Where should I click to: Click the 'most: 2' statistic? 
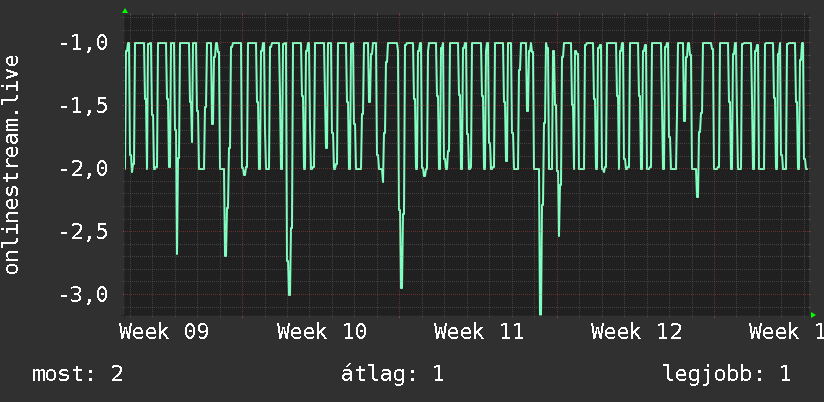click(78, 374)
